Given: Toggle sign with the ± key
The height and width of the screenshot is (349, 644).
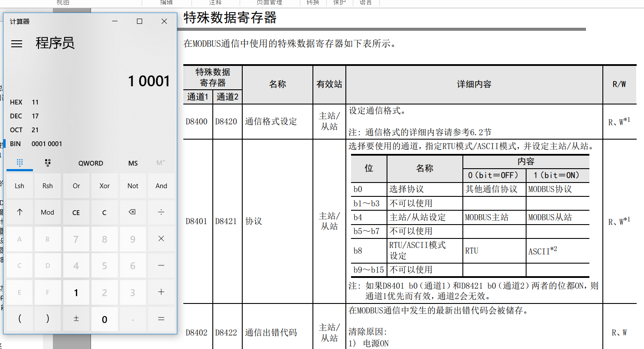Looking at the screenshot, I should 76,319.
